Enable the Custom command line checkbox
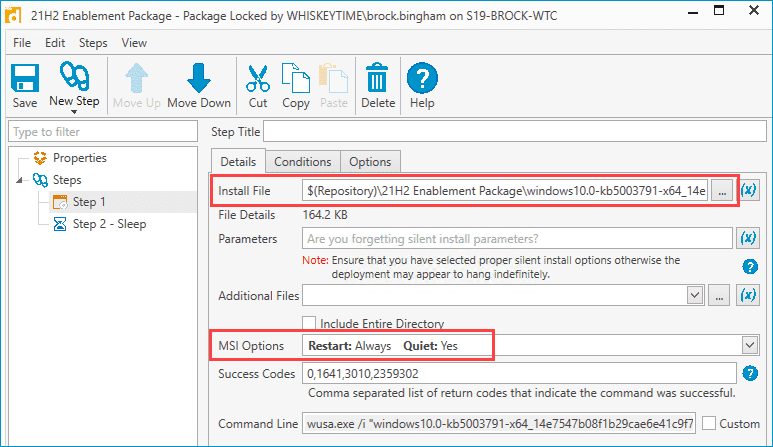Image resolution: width=773 pixels, height=447 pixels. coord(709,423)
